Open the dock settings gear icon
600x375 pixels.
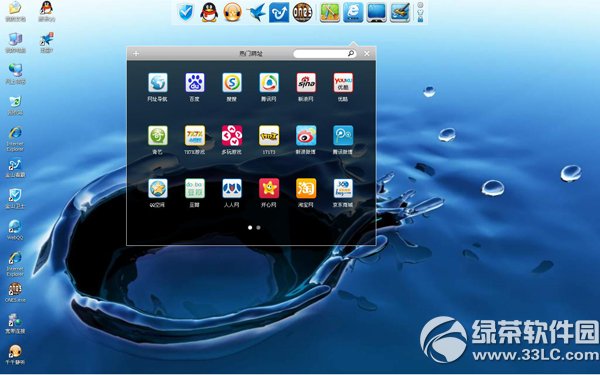point(420,5)
